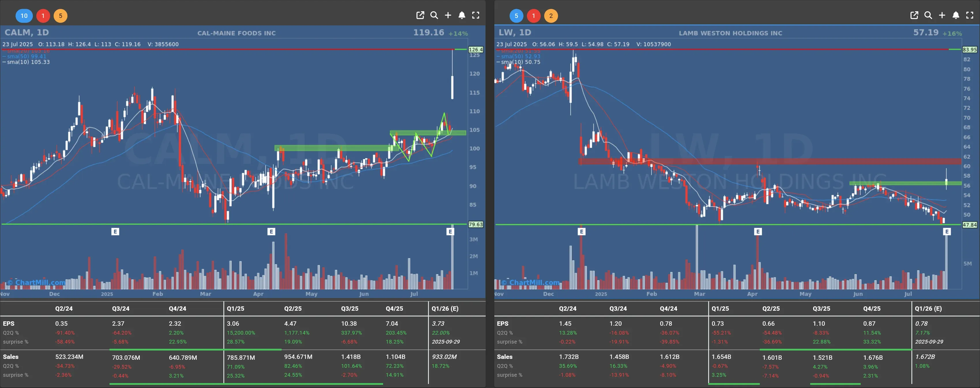This screenshot has height=388, width=980.
Task: Click the CAL-MAINE FOODS INC title
Action: [236, 33]
